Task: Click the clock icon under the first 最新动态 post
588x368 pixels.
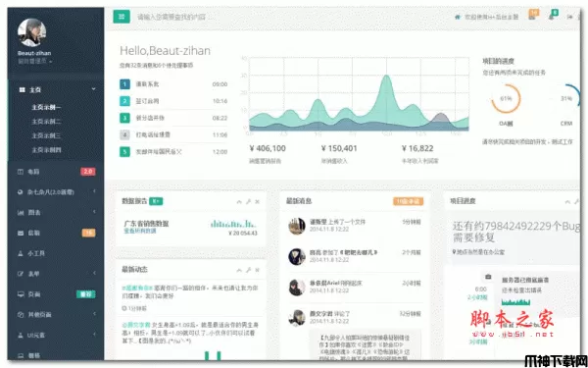Action: point(124,308)
